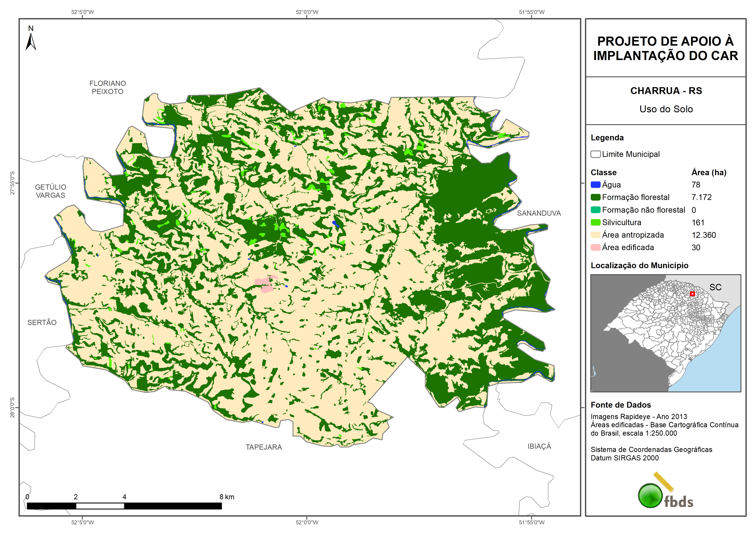Click the TAPEJARA municipality label
The width and height of the screenshot is (756, 534).
coord(264,447)
